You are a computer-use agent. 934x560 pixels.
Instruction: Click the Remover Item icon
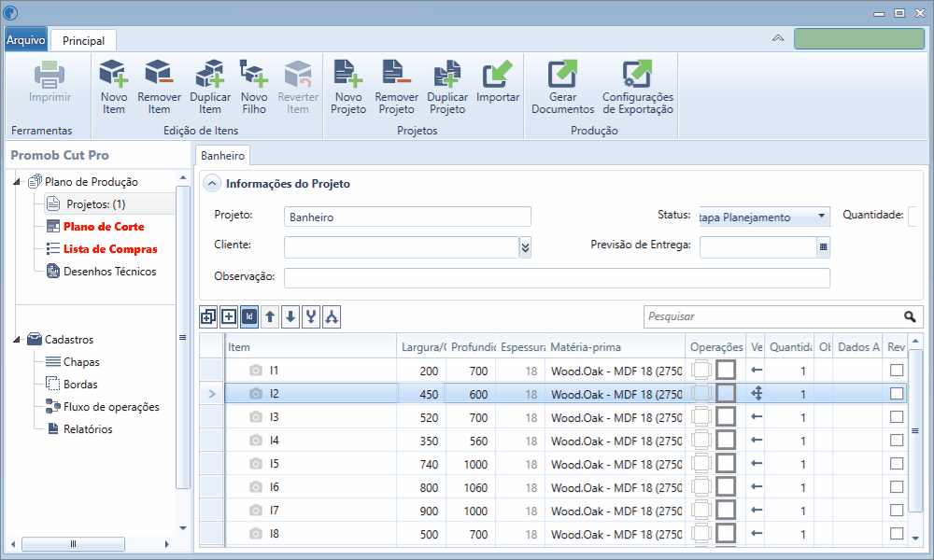click(159, 73)
